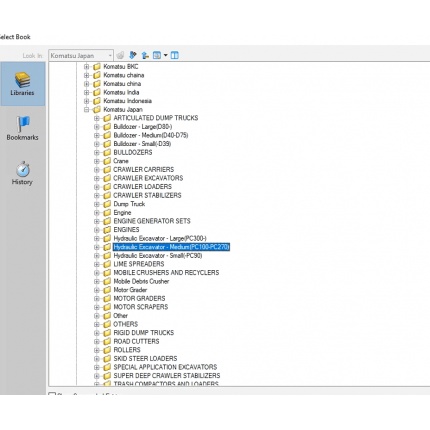Toggle the preview pane icon
The height and width of the screenshot is (430, 430).
click(174, 55)
